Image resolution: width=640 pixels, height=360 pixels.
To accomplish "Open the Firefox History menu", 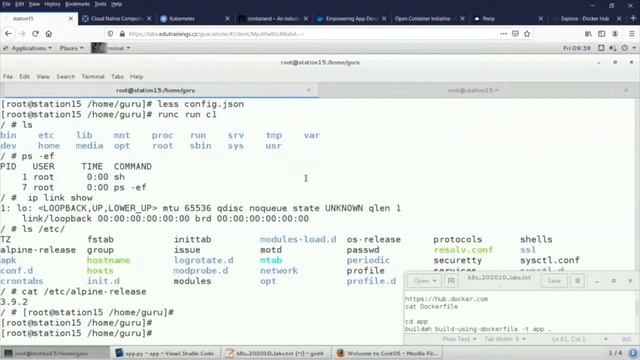I will [x=52, y=4].
